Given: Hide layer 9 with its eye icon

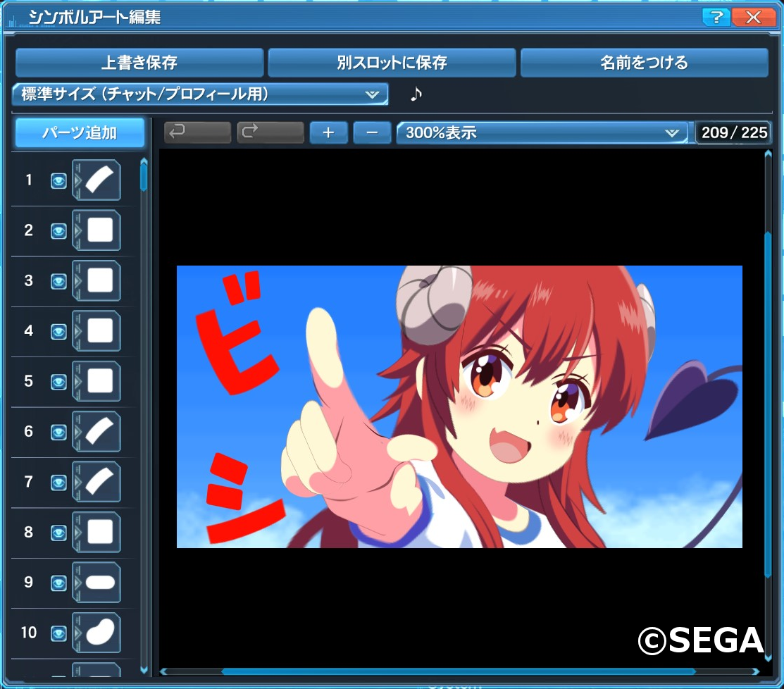Looking at the screenshot, I should [58, 583].
